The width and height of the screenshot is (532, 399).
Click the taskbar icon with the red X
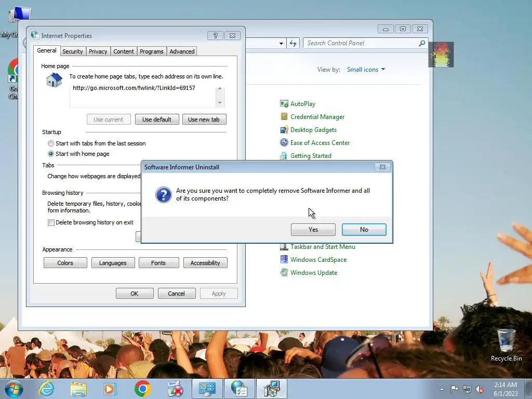click(x=175, y=389)
